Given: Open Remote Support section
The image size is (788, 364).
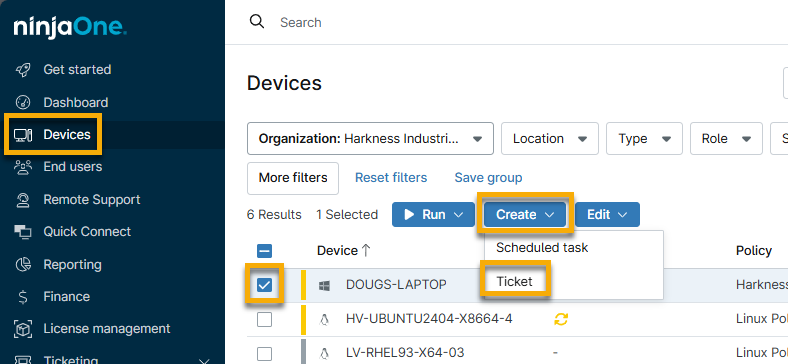Looking at the screenshot, I should (x=92, y=200).
